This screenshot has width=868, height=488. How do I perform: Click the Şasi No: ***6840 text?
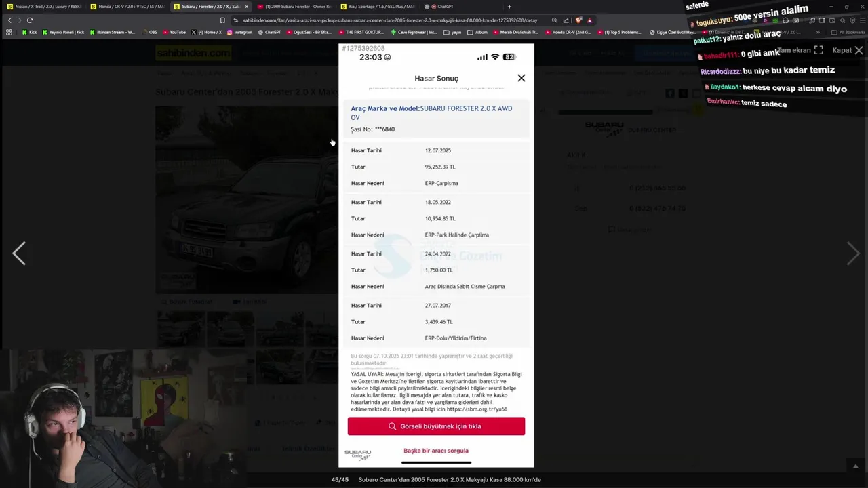point(372,129)
